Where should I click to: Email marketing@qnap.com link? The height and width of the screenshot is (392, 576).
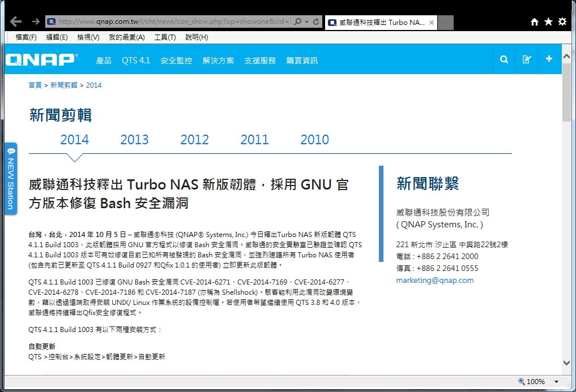[435, 281]
